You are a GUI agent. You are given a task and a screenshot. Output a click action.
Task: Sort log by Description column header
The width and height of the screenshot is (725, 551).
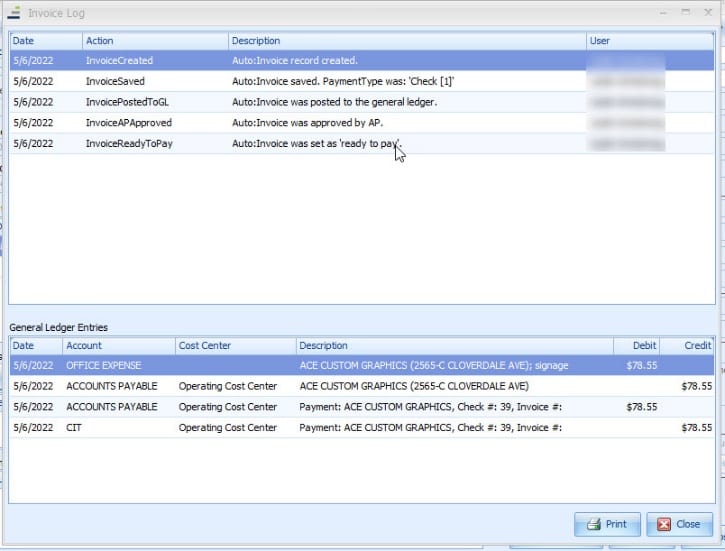tap(407, 41)
